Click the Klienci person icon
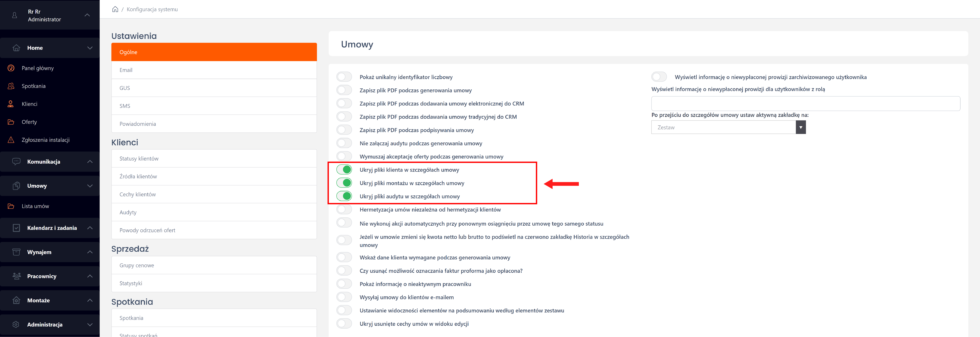The image size is (980, 337). 11,104
